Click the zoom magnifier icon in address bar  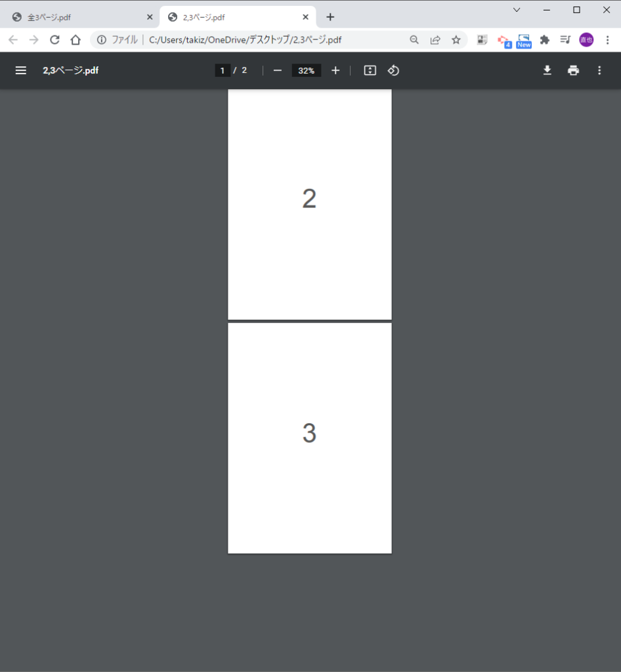[x=414, y=40]
